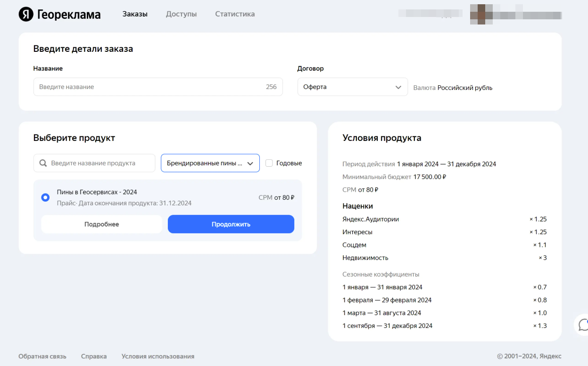This screenshot has height=366, width=588.
Task: Click the Подробнее button
Action: pyautogui.click(x=101, y=224)
